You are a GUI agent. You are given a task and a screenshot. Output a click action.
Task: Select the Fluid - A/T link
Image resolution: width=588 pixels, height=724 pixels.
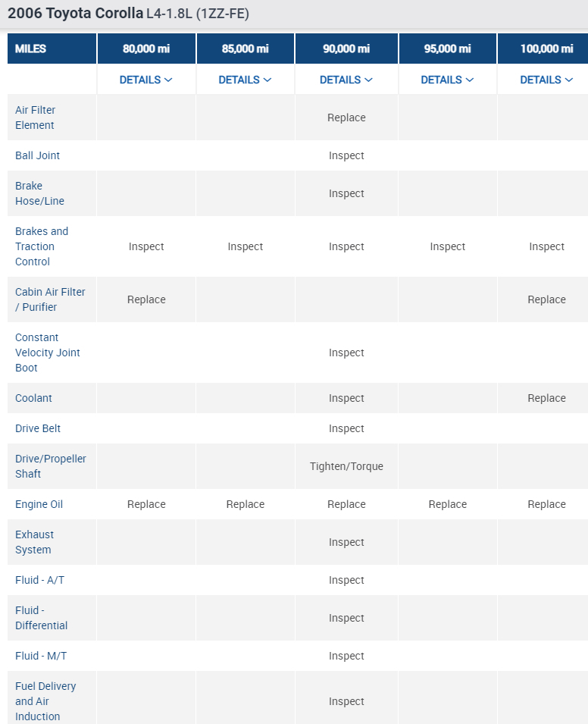tap(39, 580)
